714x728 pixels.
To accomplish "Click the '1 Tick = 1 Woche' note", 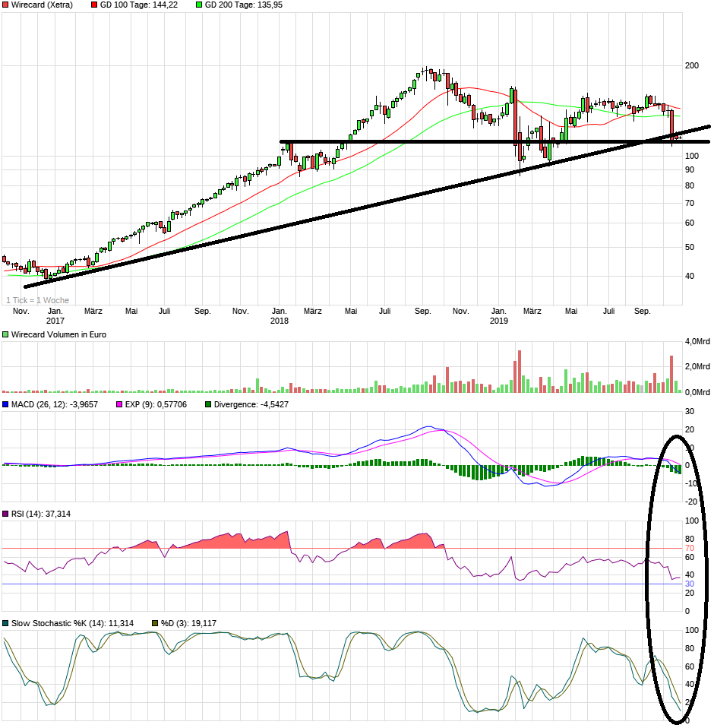I will (x=37, y=300).
